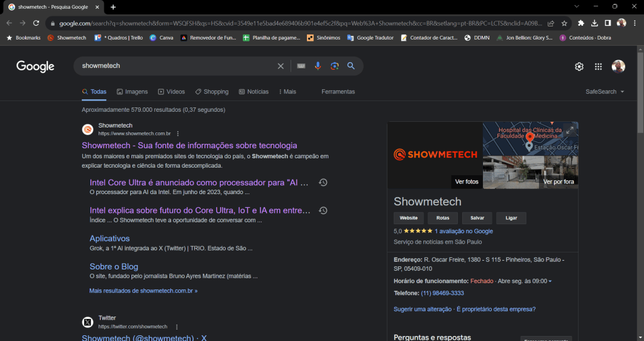Click the Salvar button
644x341 pixels.
(x=477, y=219)
